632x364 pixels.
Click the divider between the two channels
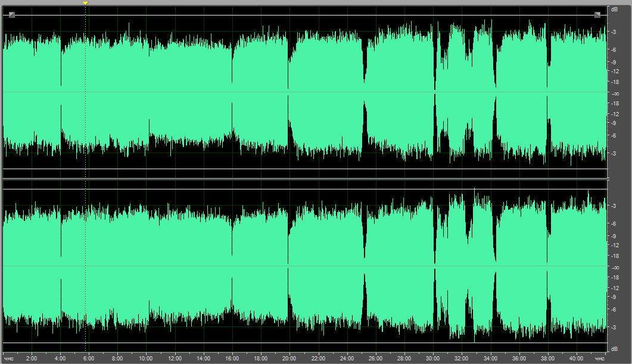[304, 179]
